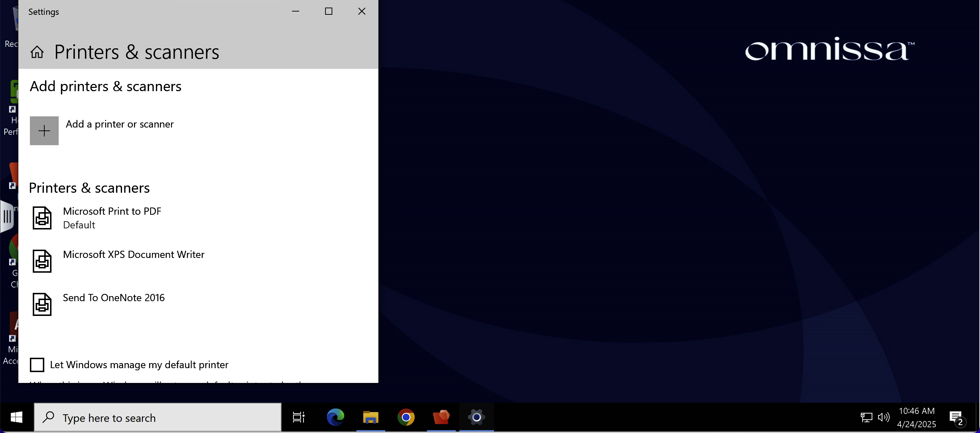Open the red Office app on taskbar

(441, 418)
